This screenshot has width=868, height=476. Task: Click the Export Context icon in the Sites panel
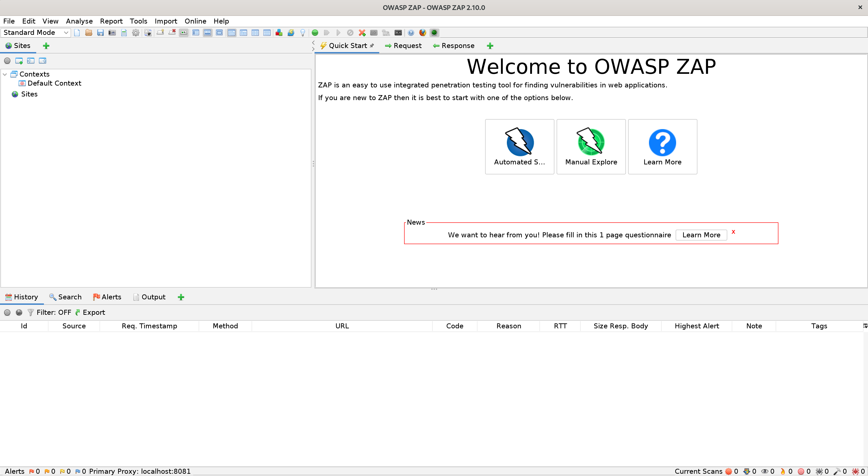click(43, 61)
